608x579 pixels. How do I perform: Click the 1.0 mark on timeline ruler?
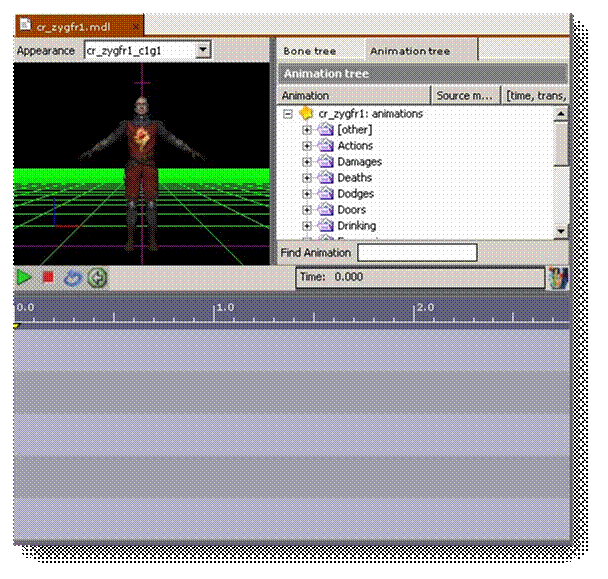click(x=225, y=308)
